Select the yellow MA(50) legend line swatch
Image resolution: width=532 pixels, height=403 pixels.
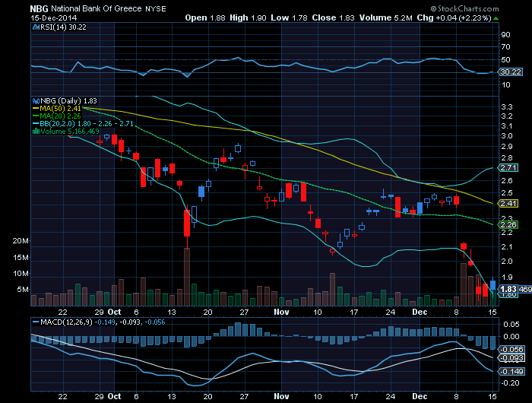(x=36, y=109)
